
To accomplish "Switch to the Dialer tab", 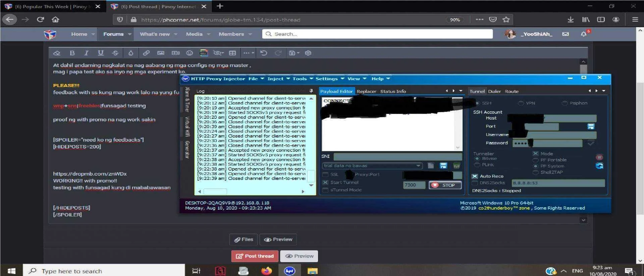I will click(x=494, y=91).
